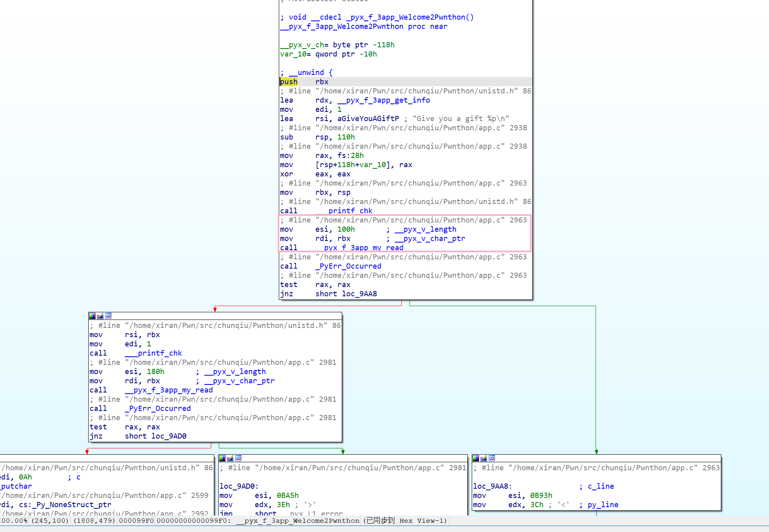The height and width of the screenshot is (532, 769).
Task: Click the 'putchar' call target
Action: [16, 486]
